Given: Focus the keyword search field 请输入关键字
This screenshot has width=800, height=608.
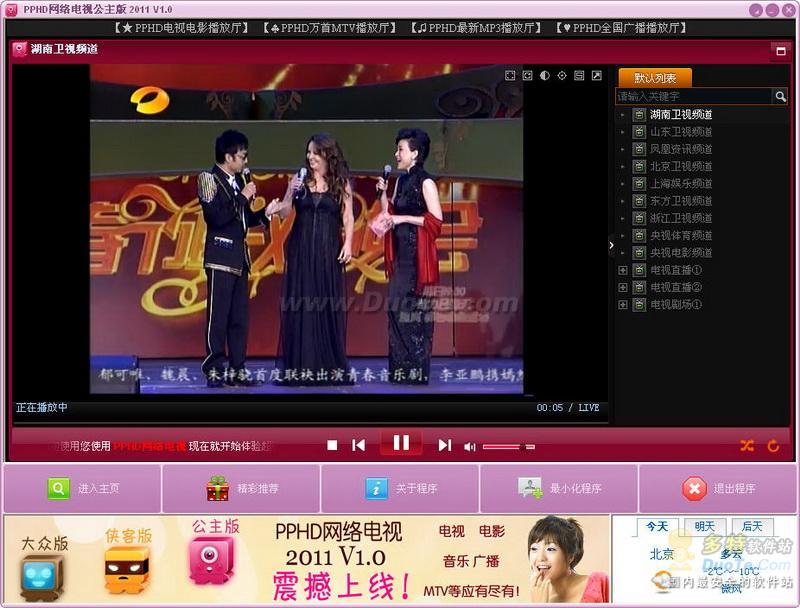Looking at the screenshot, I should point(694,96).
